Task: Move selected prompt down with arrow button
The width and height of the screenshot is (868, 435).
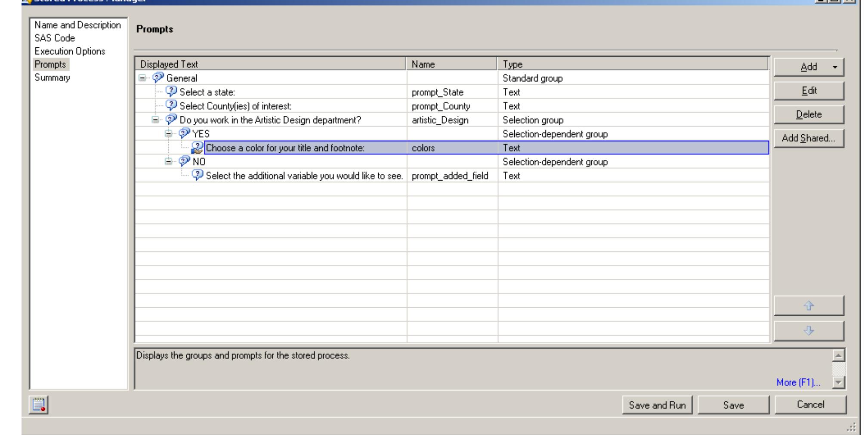Action: tap(809, 330)
